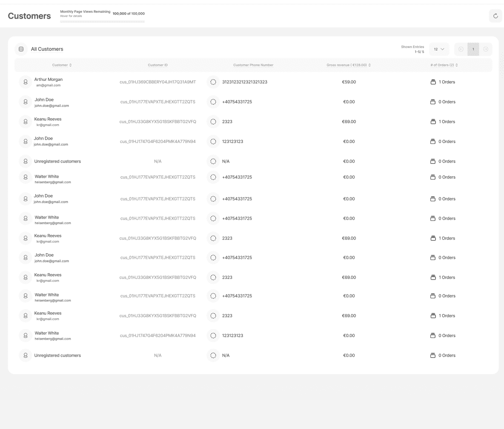Open Arthur Morgan's 1 Orders entry
The width and height of the screenshot is (504, 429).
coord(447,82)
